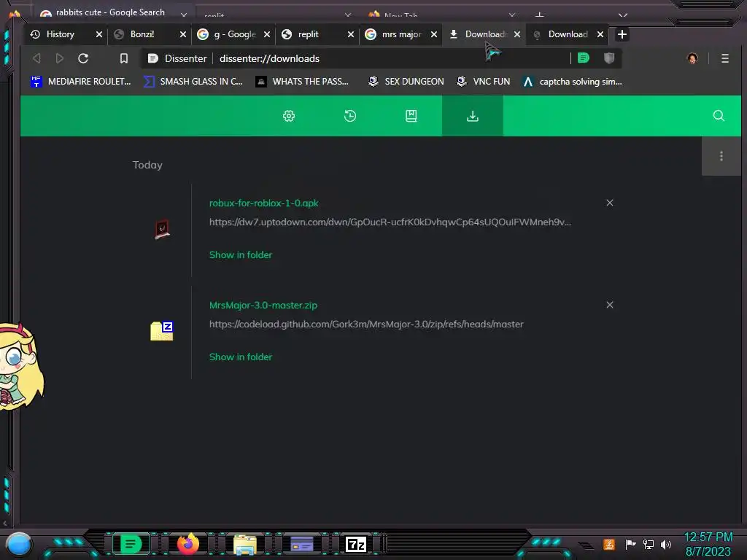Open the user profile avatar
The image size is (747, 560).
(x=692, y=58)
